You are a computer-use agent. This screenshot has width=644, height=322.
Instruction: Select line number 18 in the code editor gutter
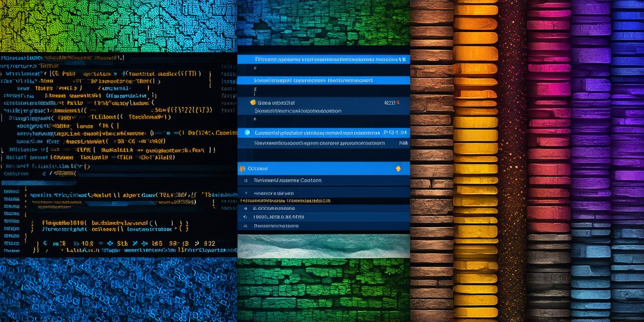[x=10, y=221]
